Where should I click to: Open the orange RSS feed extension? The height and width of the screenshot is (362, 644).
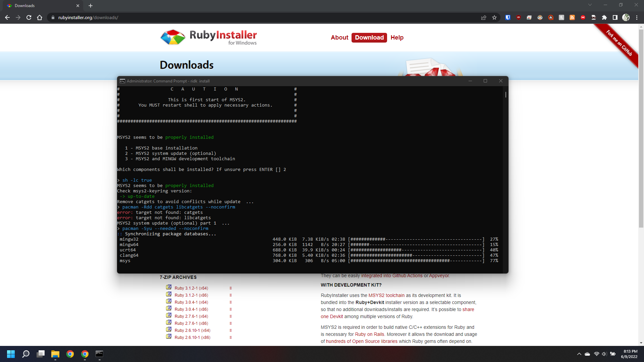coord(572,17)
